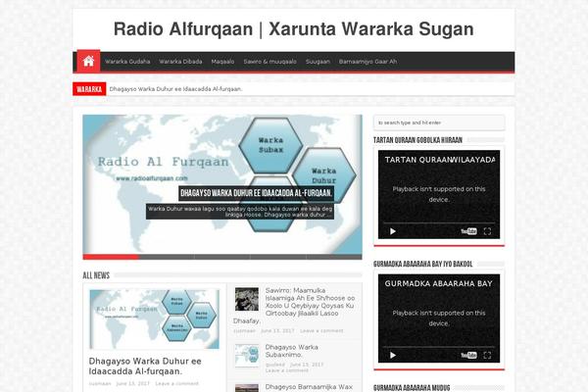Open Barnaamijyo Gaar Ah menu
This screenshot has height=392, width=588.
coord(367,62)
